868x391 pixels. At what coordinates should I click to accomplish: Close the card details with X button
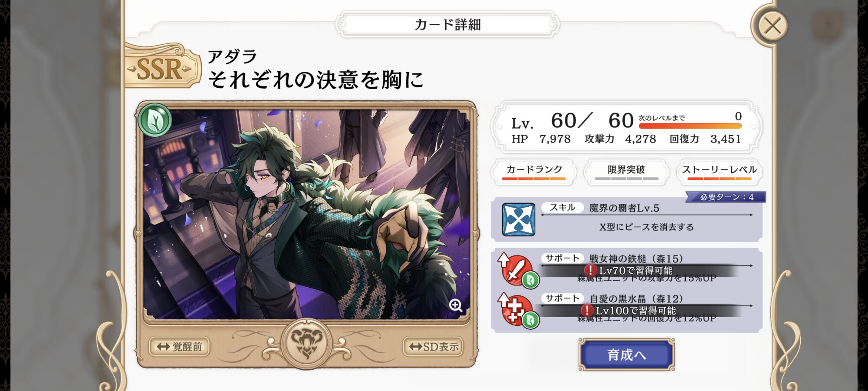pos(773,26)
